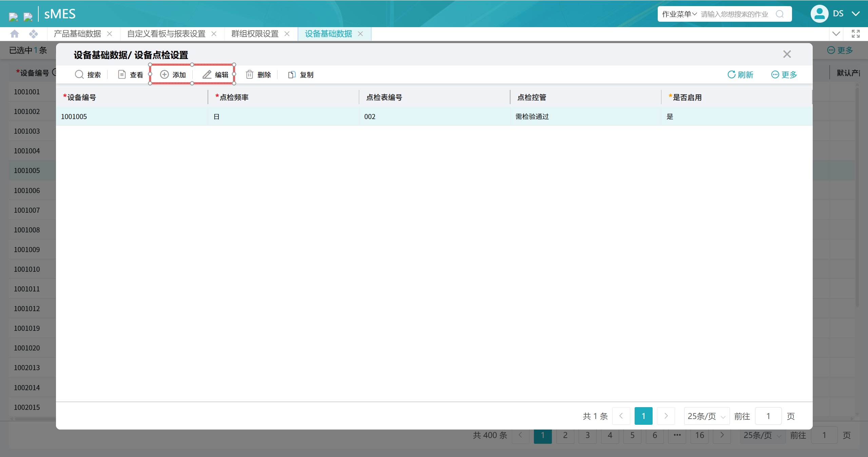Close the 设备基础数据 tab
Viewport: 868px width, 457px height.
click(361, 34)
